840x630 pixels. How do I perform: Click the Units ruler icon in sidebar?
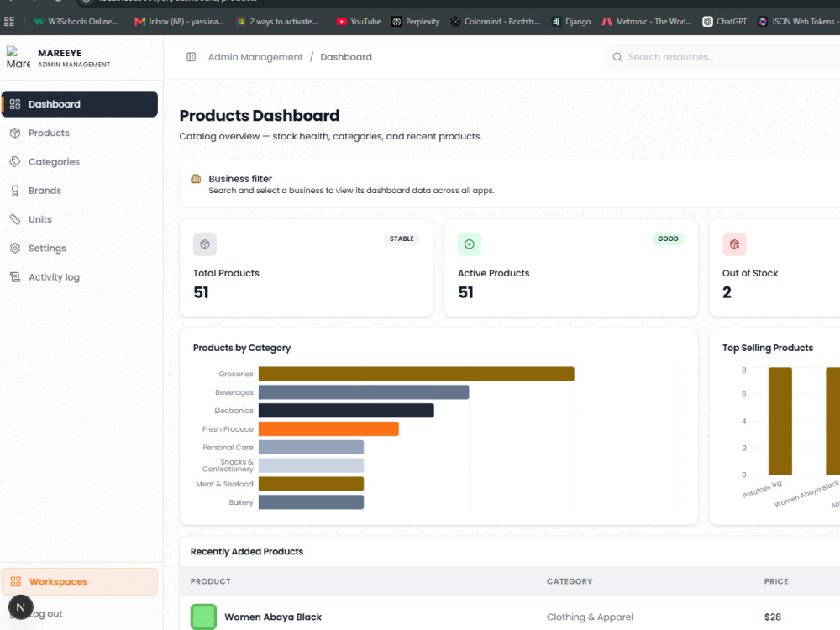pos(15,219)
